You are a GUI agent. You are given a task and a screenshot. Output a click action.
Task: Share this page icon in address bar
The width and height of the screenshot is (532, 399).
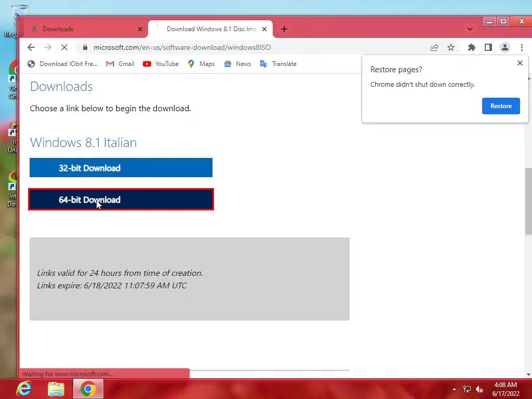(434, 47)
